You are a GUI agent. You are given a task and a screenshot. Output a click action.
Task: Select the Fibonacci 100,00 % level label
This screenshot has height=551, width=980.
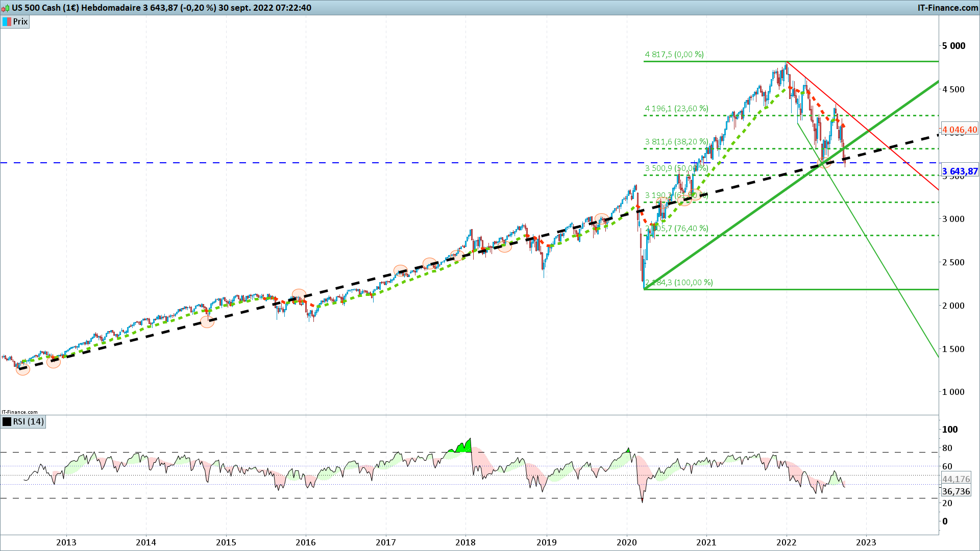[679, 282]
